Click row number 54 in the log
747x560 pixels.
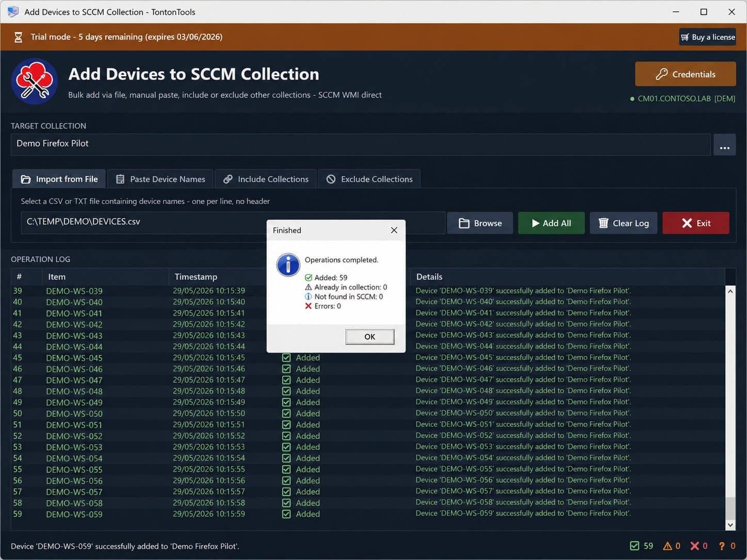point(18,458)
